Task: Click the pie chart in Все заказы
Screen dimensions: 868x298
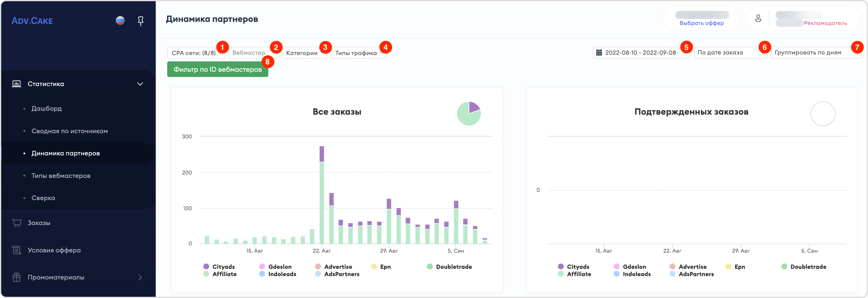Action: [x=469, y=113]
